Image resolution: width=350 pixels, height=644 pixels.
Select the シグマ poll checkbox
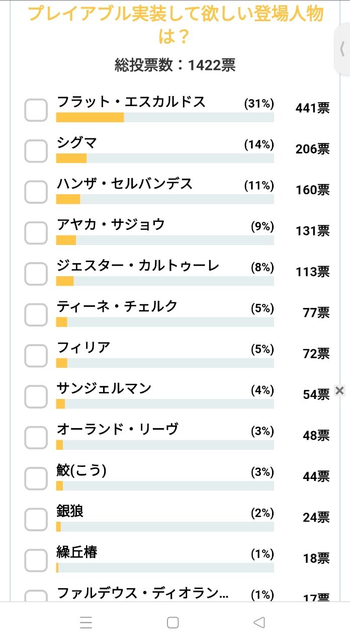(36, 150)
